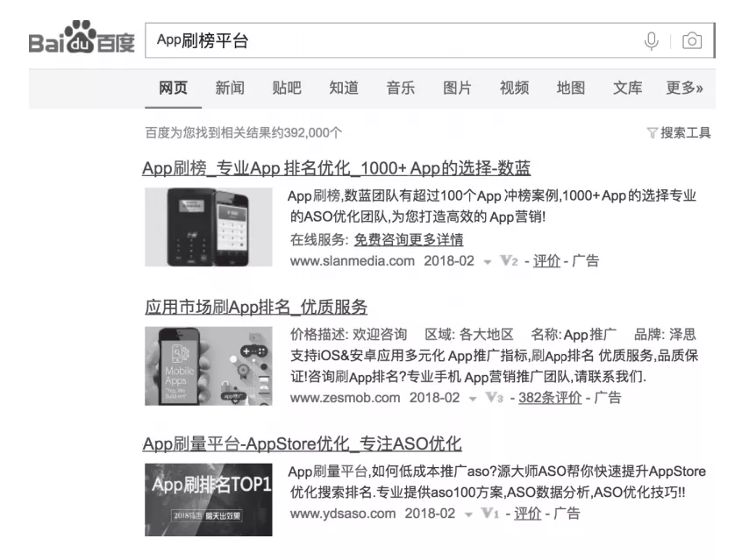Open the 知道 tab
Screen dimensions: 742x560
coord(344,88)
